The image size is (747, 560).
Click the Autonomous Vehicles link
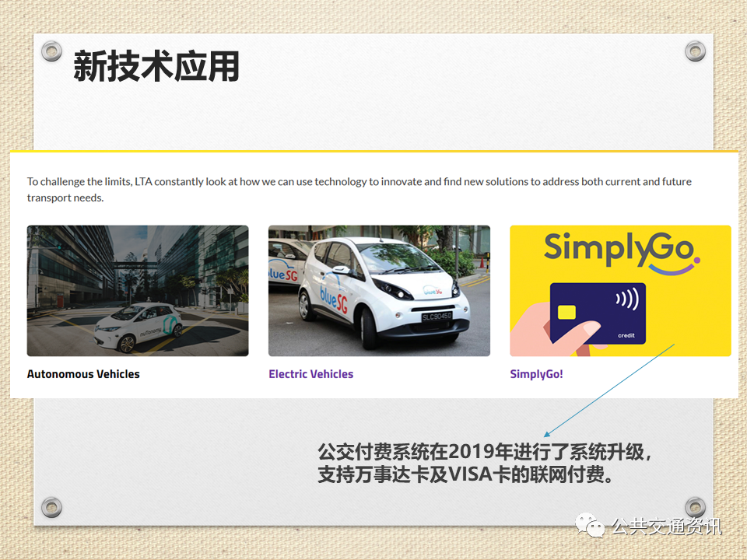(83, 374)
